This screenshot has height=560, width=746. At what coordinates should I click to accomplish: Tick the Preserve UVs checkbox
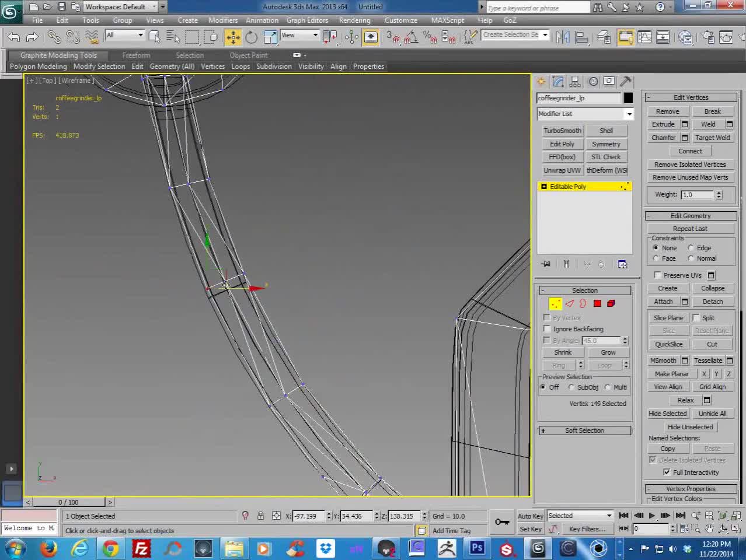pyautogui.click(x=658, y=275)
